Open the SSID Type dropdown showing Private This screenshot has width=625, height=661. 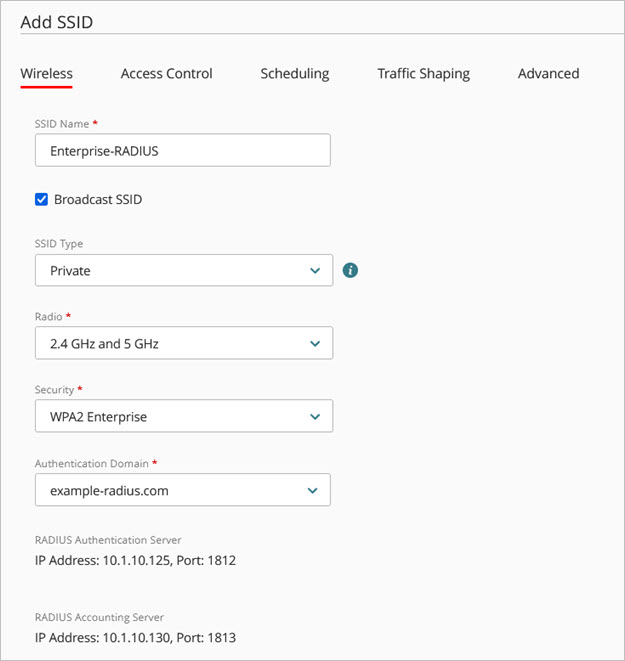[184, 270]
